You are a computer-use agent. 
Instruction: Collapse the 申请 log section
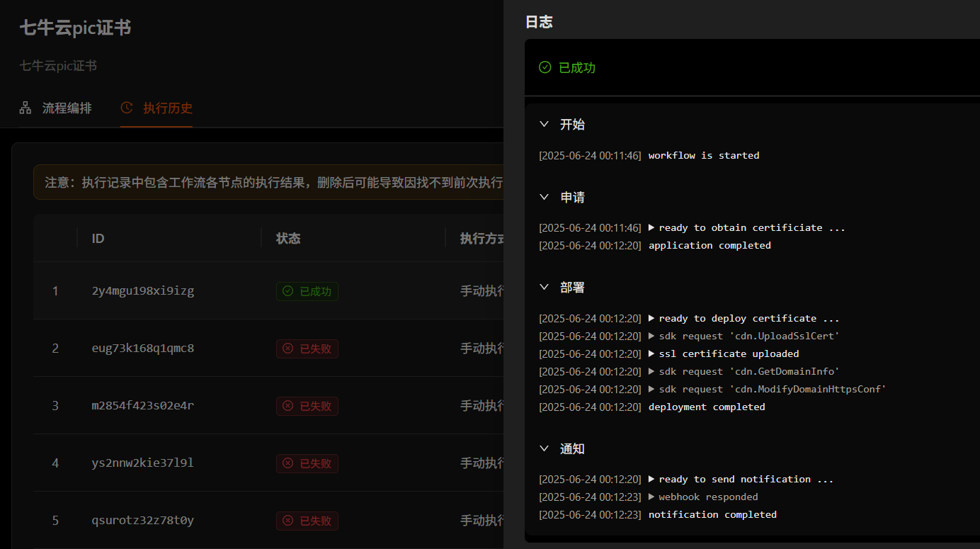click(544, 198)
